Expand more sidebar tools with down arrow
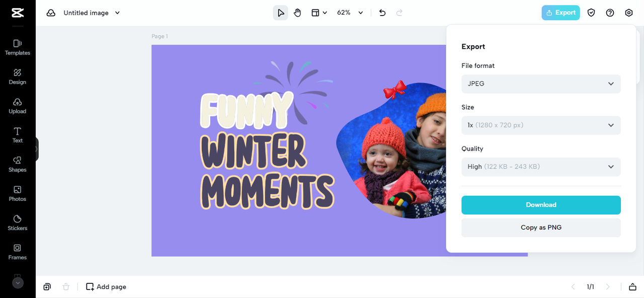The width and height of the screenshot is (644, 298). coord(18,283)
